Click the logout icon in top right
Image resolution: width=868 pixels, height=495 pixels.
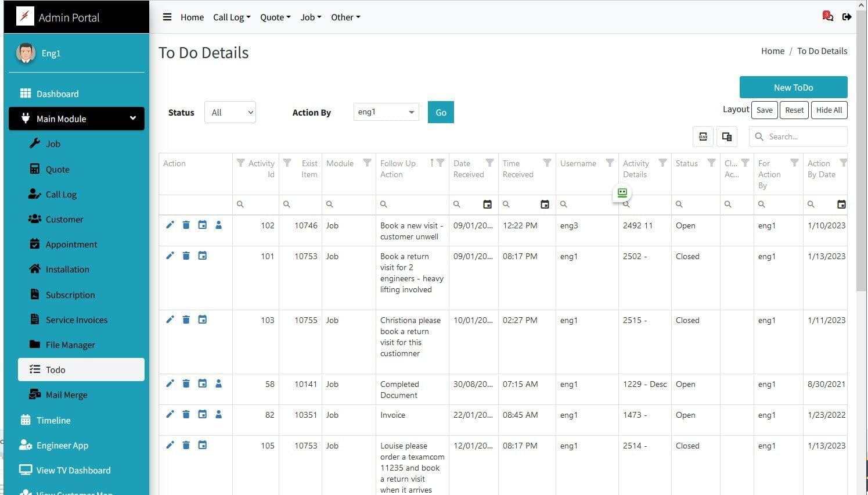[847, 17]
